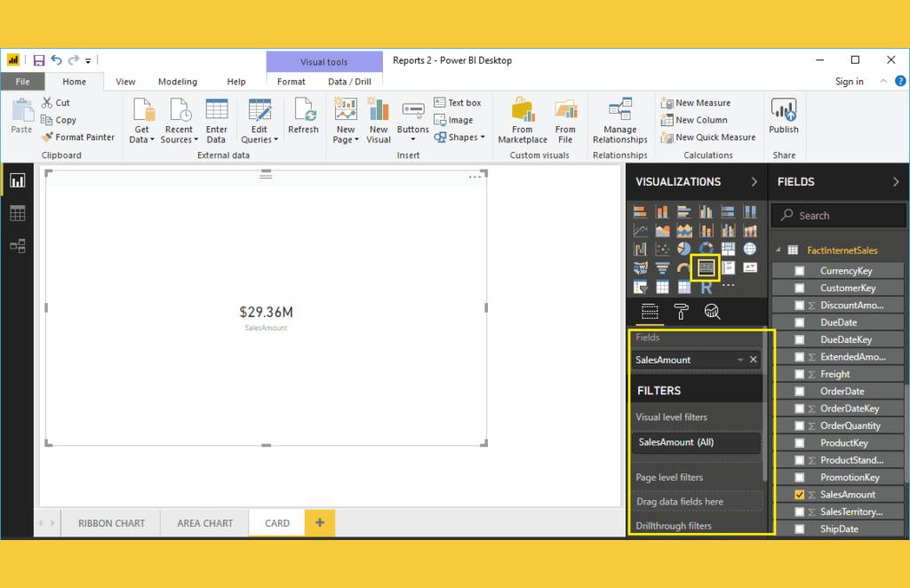Switch to the RIBBON CHART page tab

(x=111, y=523)
